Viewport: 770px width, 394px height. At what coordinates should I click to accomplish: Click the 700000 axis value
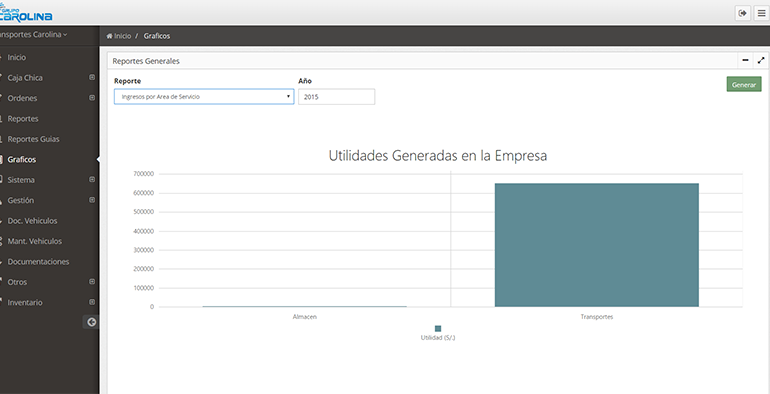[x=143, y=174]
